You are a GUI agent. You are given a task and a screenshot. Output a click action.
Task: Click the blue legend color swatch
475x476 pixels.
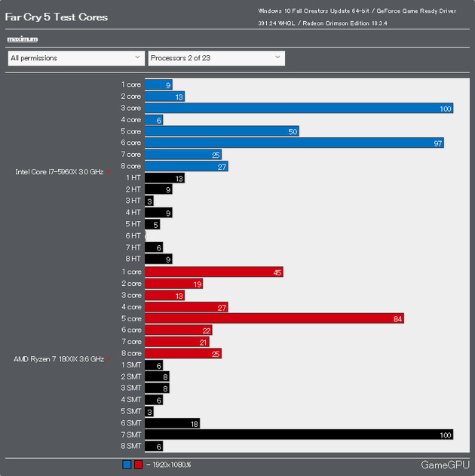point(127,465)
